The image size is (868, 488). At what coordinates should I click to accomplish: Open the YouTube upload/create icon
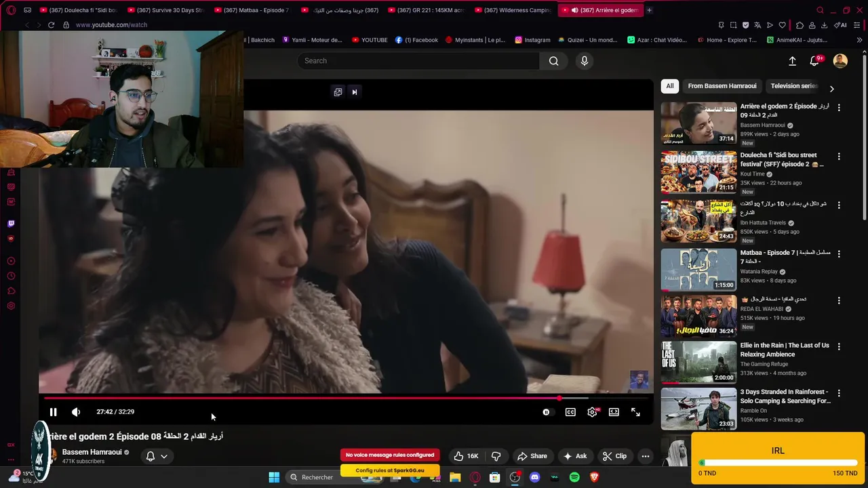point(792,61)
